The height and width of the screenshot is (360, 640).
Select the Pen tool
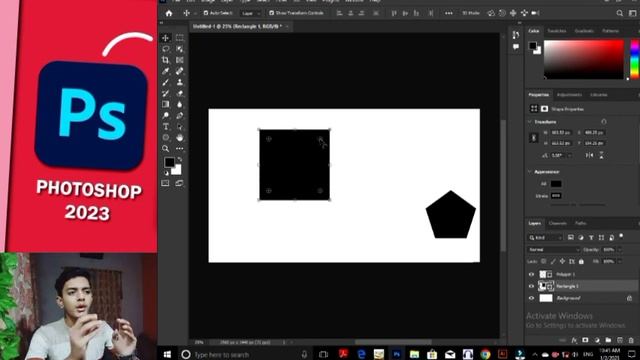(x=180, y=116)
